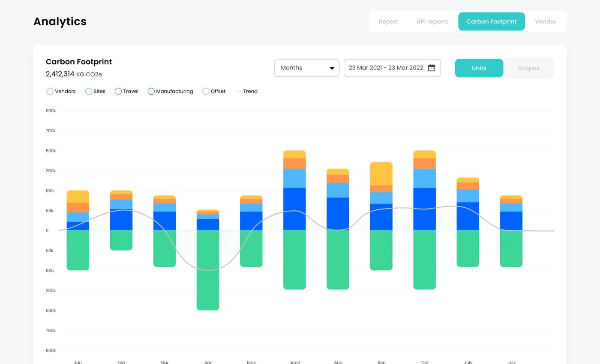
Task: Click the calendar icon in date field
Action: click(432, 68)
